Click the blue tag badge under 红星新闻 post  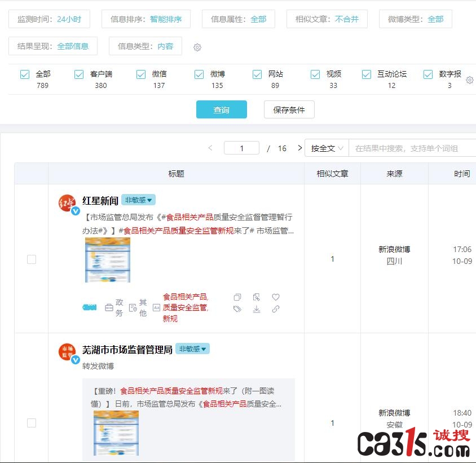tap(90, 307)
